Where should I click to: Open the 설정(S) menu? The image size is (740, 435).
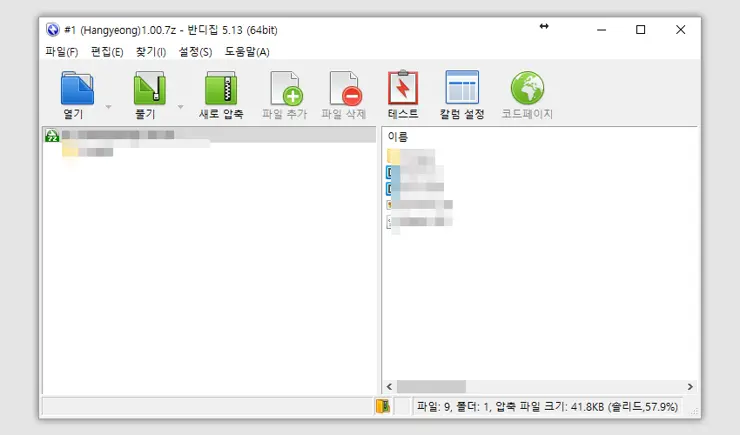point(195,52)
